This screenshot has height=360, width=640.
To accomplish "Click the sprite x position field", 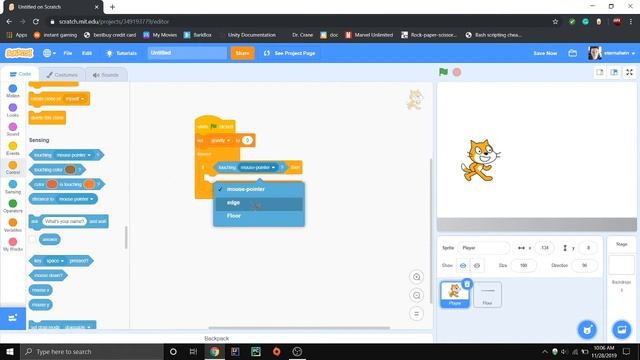I will tap(544, 248).
